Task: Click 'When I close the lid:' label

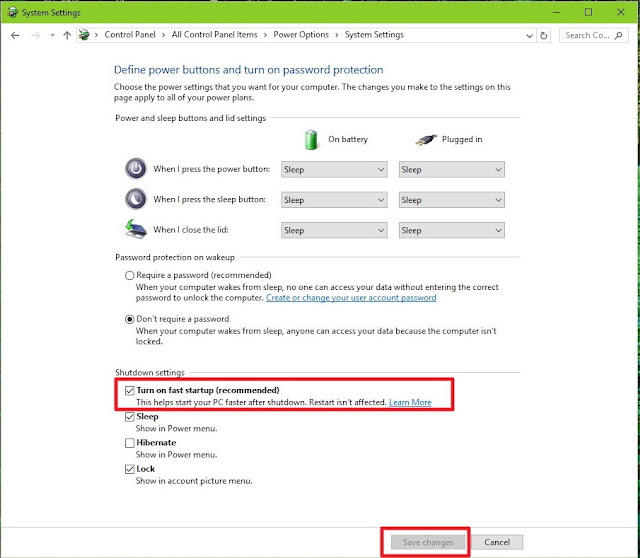Action: click(191, 230)
